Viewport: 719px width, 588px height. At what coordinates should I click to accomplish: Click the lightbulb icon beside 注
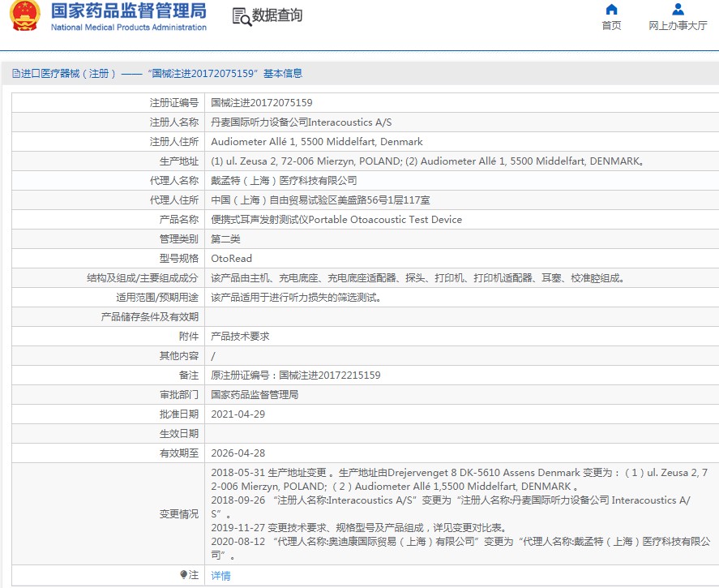coord(183,575)
